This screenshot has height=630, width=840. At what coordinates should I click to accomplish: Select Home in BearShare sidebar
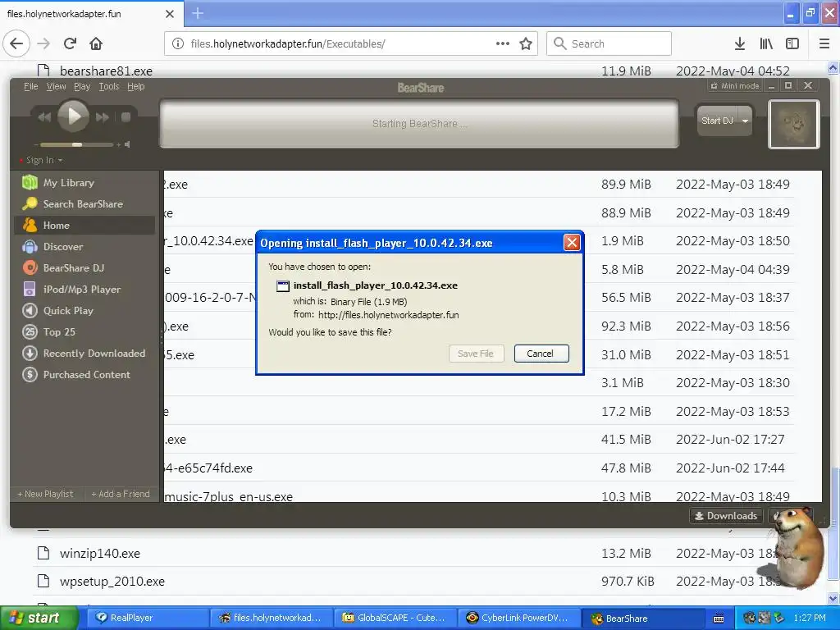tap(84, 226)
